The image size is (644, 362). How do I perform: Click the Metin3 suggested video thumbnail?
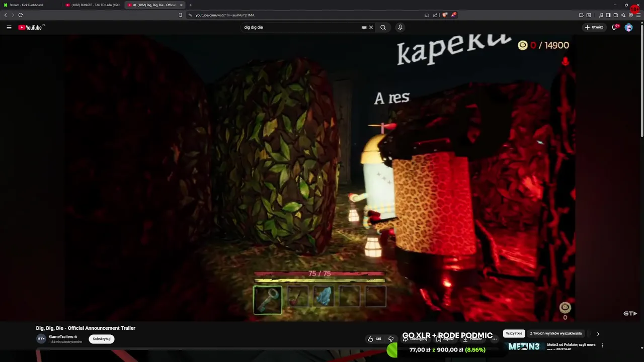(525, 346)
